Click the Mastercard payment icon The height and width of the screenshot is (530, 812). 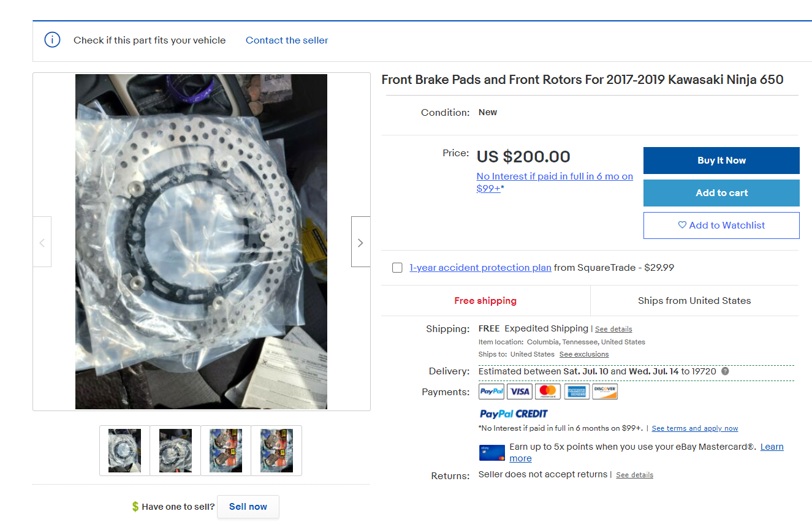coord(548,392)
